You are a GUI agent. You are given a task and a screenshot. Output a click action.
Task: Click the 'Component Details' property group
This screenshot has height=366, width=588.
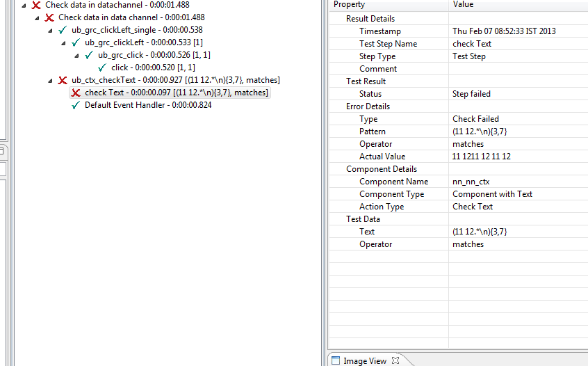coord(382,169)
